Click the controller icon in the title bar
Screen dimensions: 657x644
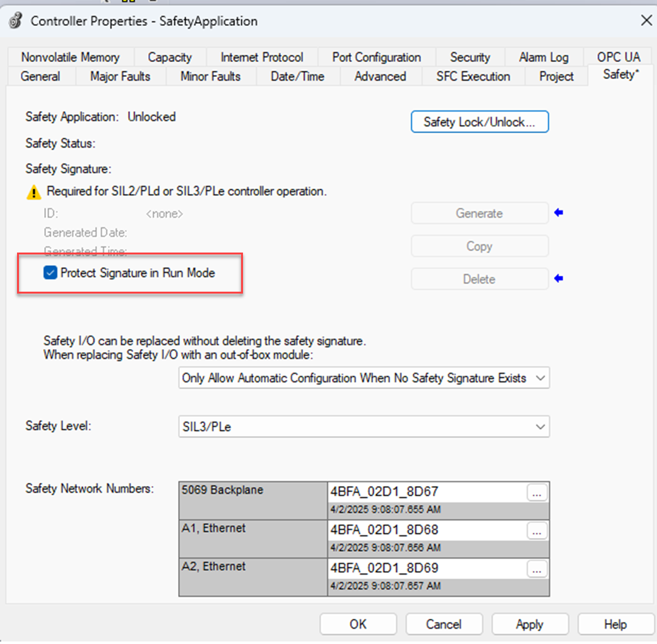pos(15,20)
